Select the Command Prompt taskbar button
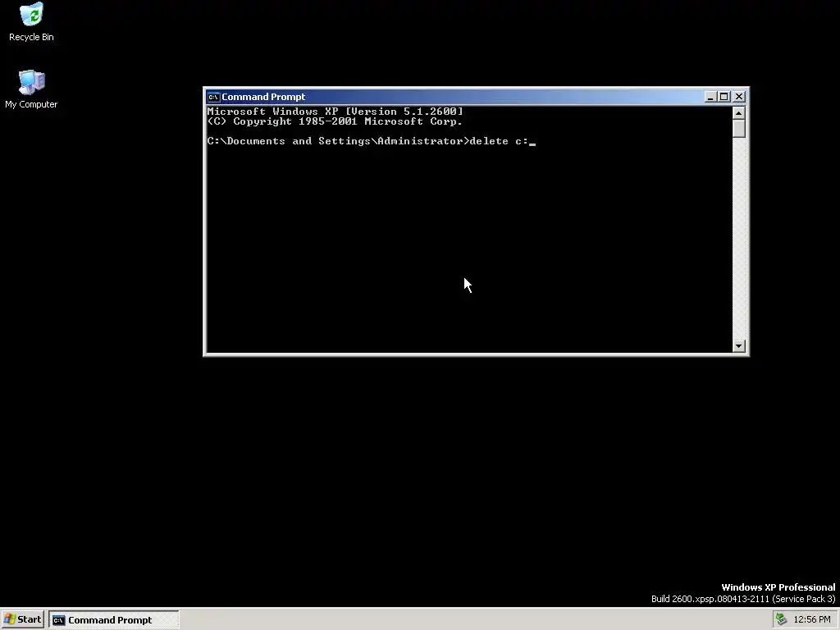 tap(113, 620)
